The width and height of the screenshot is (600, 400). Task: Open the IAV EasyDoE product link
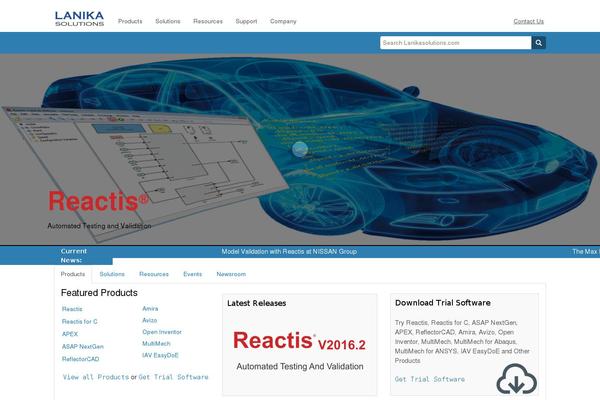(x=160, y=355)
